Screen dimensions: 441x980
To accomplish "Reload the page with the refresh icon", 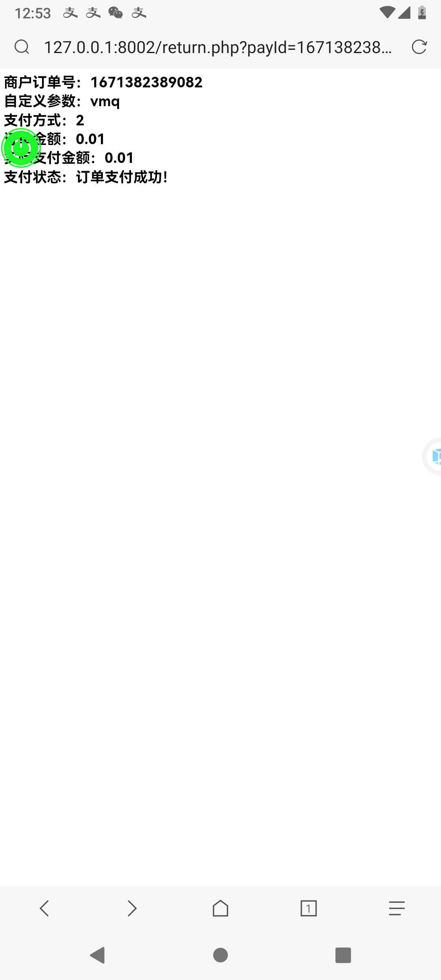I will 419,47.
